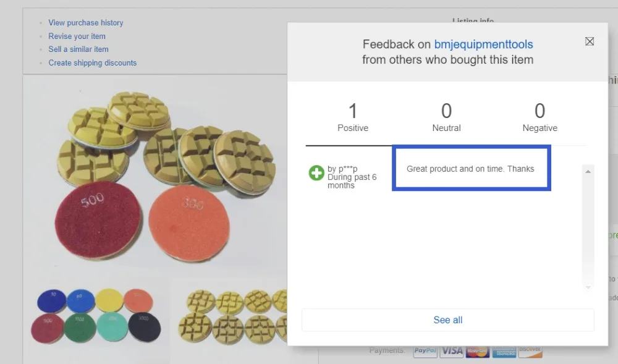
Task: Click the PayPal payment icon
Action: pyautogui.click(x=425, y=352)
